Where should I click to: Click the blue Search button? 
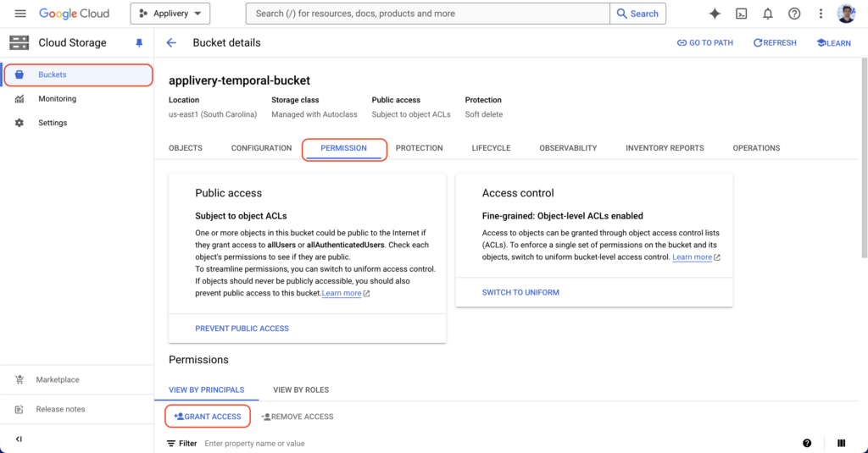(637, 14)
